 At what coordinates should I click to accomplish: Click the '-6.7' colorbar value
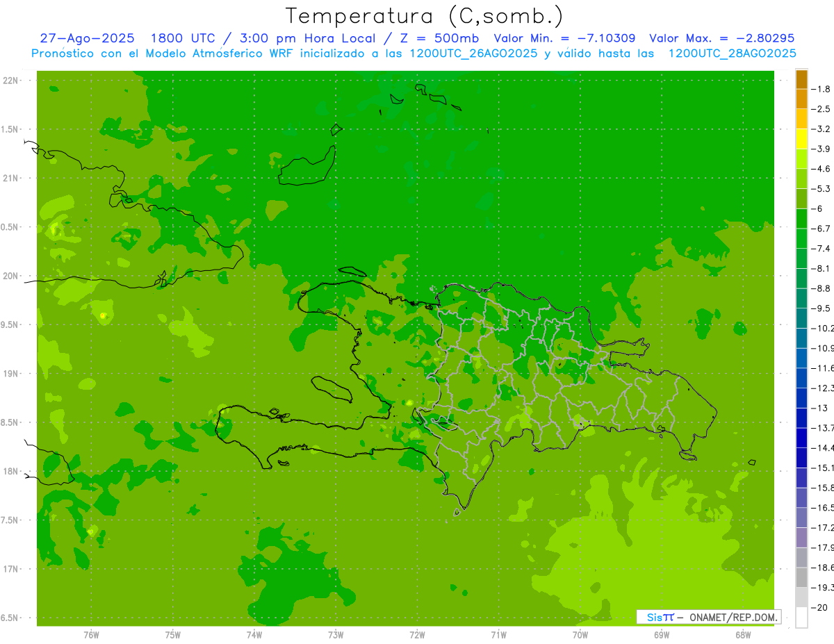point(821,229)
